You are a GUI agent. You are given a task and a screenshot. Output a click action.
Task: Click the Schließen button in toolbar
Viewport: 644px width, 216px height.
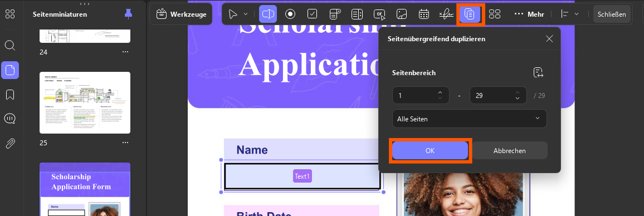(x=612, y=14)
